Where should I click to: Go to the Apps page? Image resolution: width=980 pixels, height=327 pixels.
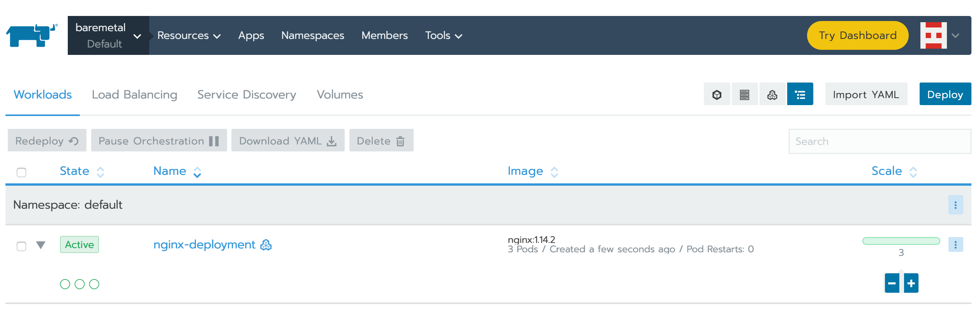point(251,35)
